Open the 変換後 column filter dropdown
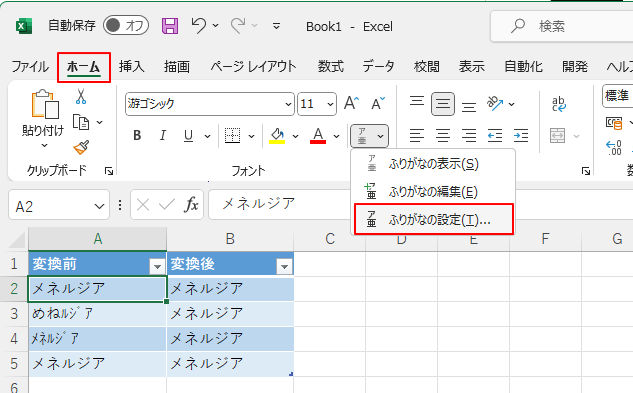 [284, 267]
